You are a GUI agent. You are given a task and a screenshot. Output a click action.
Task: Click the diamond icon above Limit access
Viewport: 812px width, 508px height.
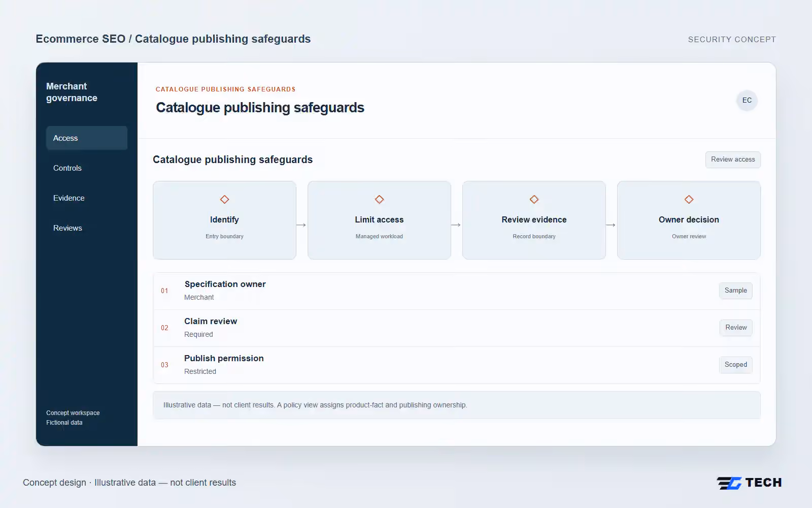click(x=379, y=200)
